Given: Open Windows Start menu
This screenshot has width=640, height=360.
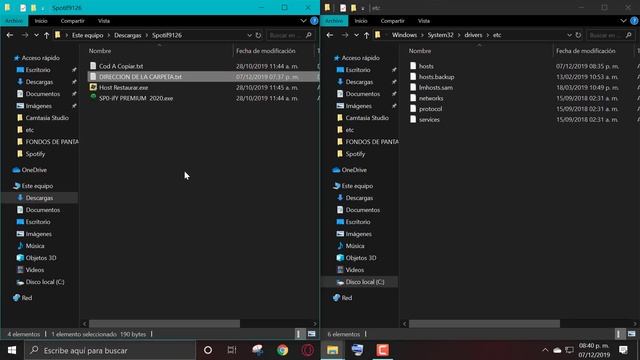Looking at the screenshot, I should point(12,350).
